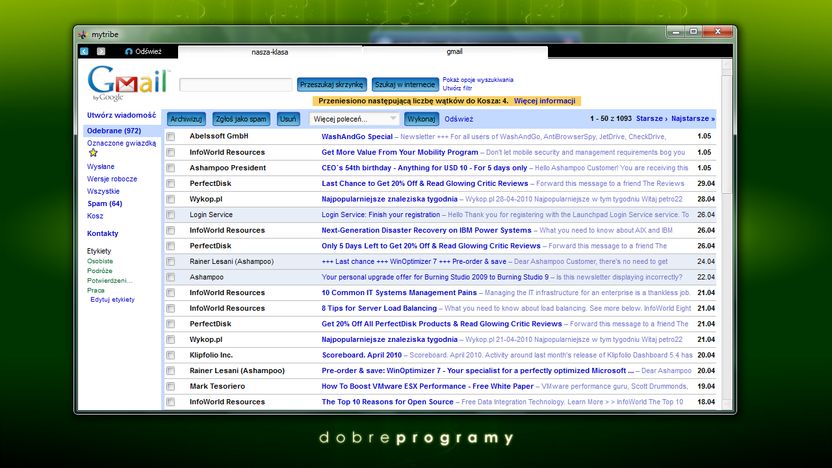Click the vertical scrollbar of mail view
The image size is (832, 468).
(726, 233)
